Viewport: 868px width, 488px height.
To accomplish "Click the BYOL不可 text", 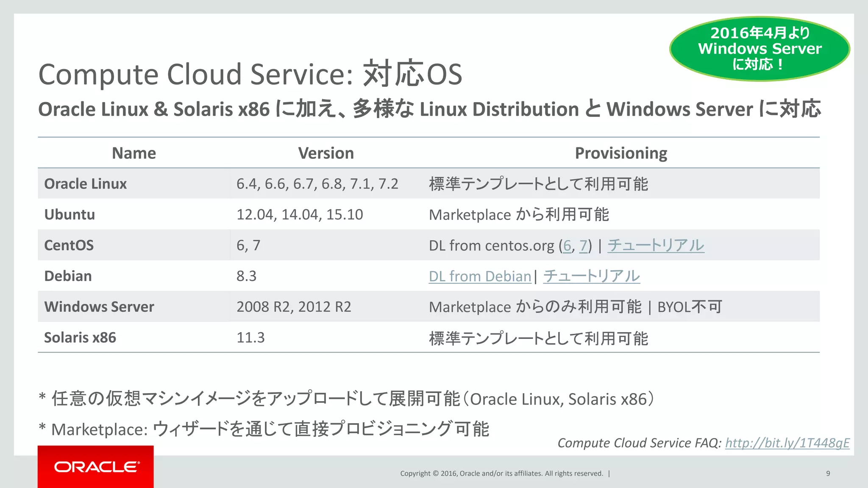I will tap(690, 307).
